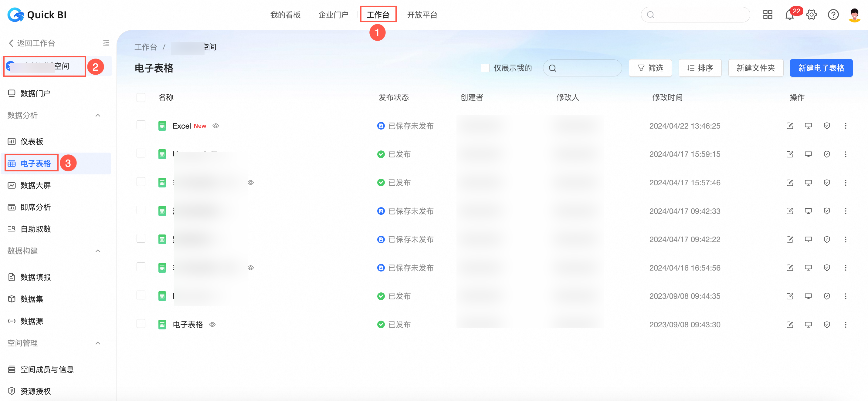The image size is (868, 401).
Task: Collapse the 数据分析 section
Action: pos(98,116)
